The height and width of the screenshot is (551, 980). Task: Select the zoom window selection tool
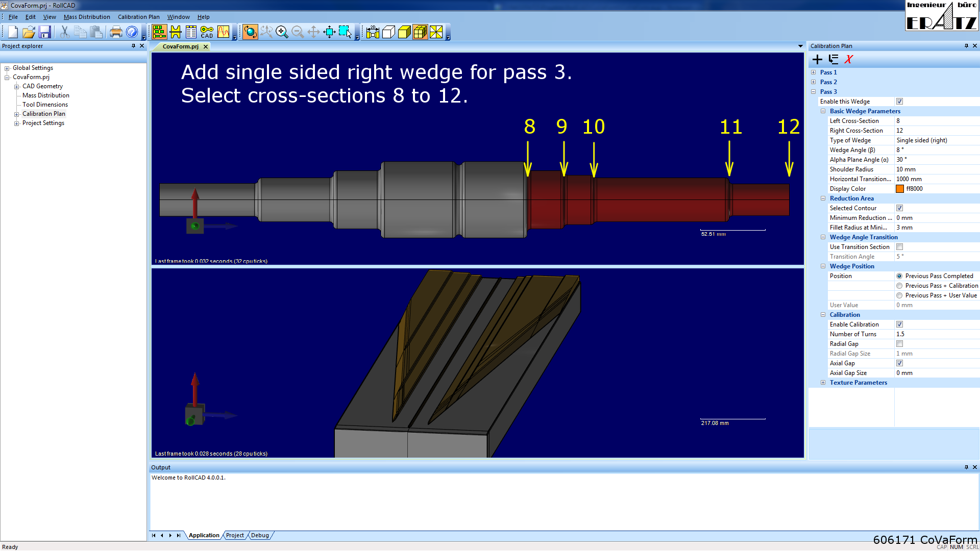point(346,32)
